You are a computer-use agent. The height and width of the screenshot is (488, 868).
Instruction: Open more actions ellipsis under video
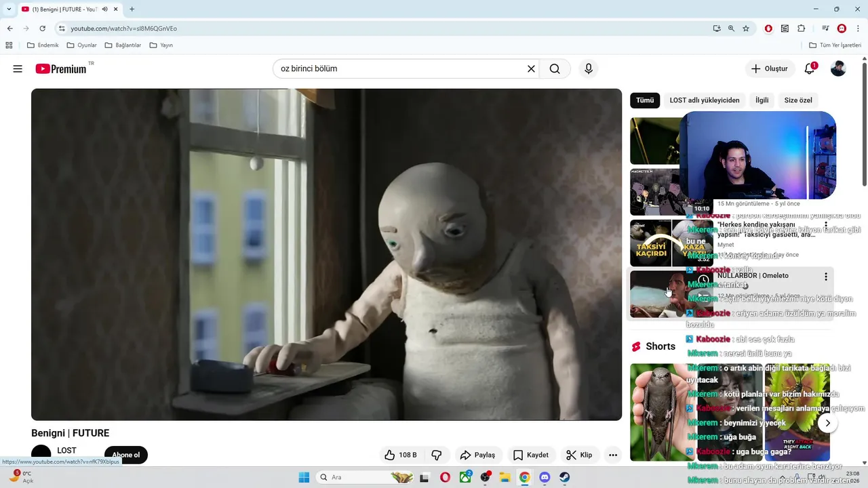[x=613, y=455]
